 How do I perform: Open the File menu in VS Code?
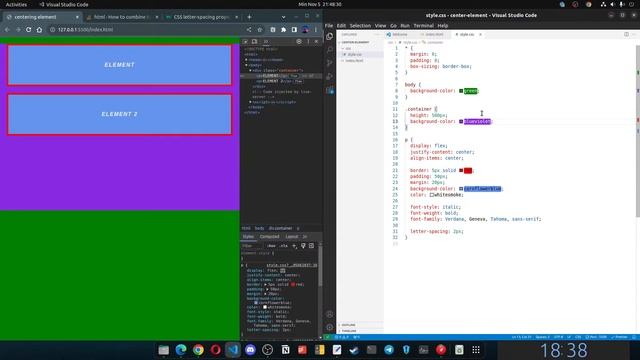pos(329,26)
